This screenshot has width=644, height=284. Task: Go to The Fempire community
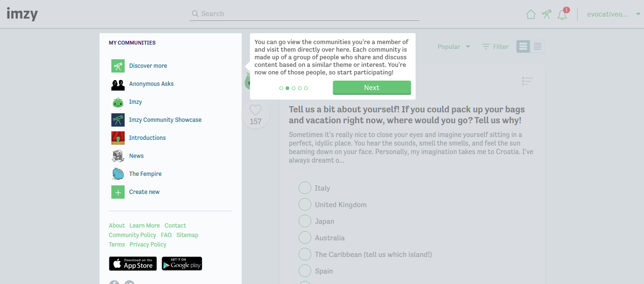point(145,174)
